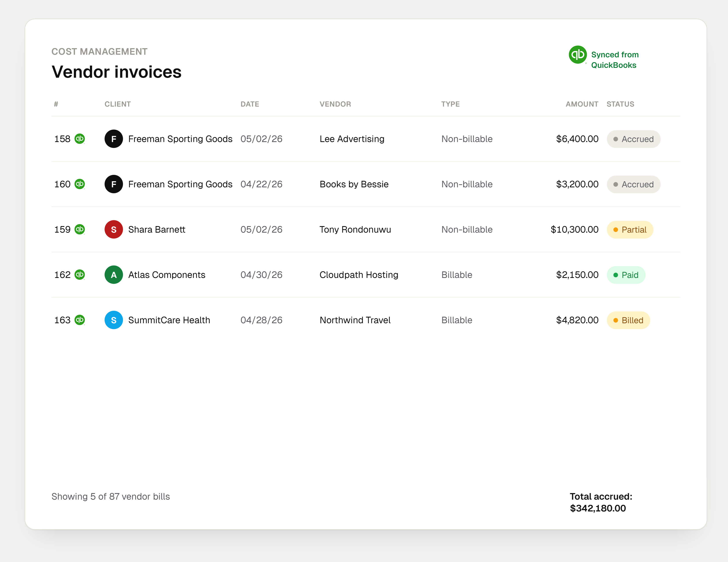
Task: Sort by the CLIENT column header
Action: [118, 104]
